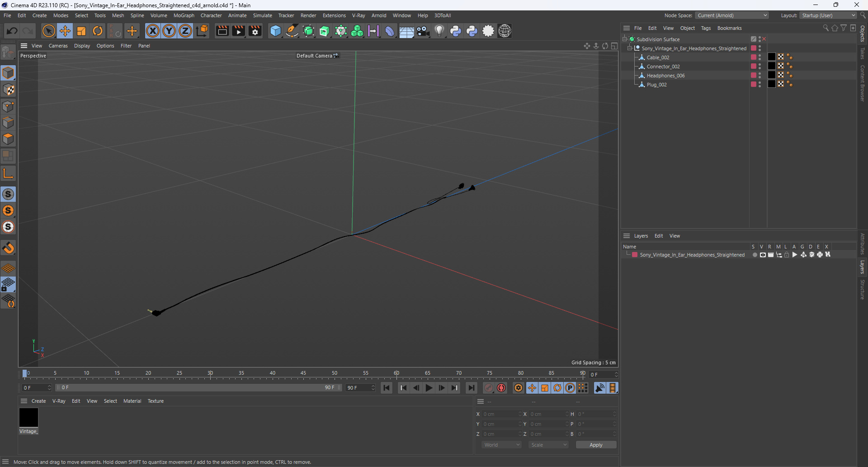Image resolution: width=868 pixels, height=467 pixels.
Task: Select Polygons mode icon
Action: pos(8,139)
